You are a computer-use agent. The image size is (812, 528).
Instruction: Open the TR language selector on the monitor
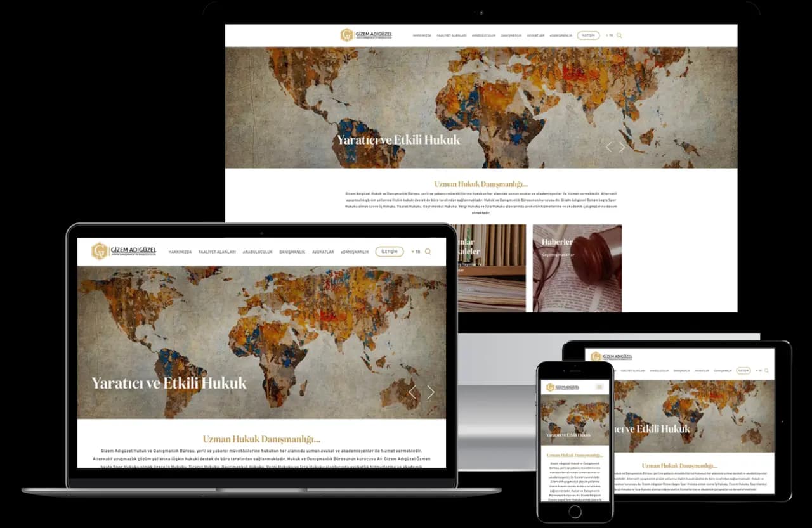pyautogui.click(x=610, y=35)
